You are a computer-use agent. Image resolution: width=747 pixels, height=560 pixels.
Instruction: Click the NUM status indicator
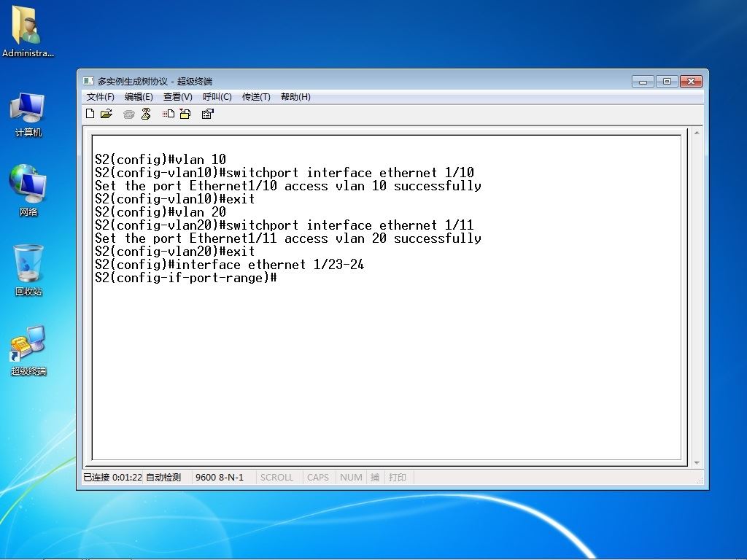pyautogui.click(x=351, y=477)
